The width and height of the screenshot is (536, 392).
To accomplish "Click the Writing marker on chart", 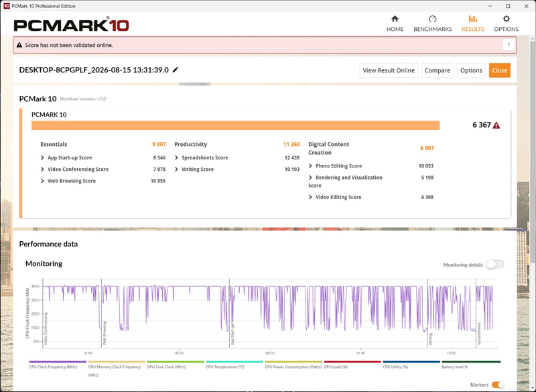I will 430,338.
